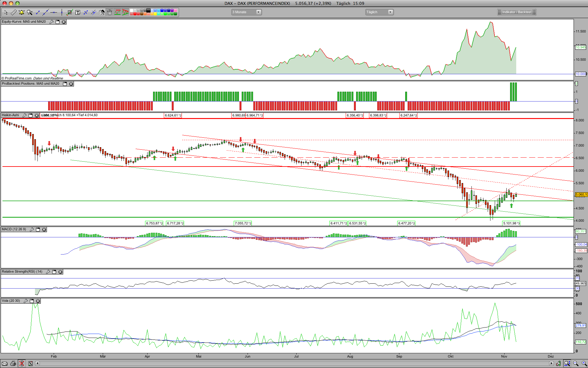
Task: Click the zoom out magnifier at bottom right
Action: [x=576, y=363]
